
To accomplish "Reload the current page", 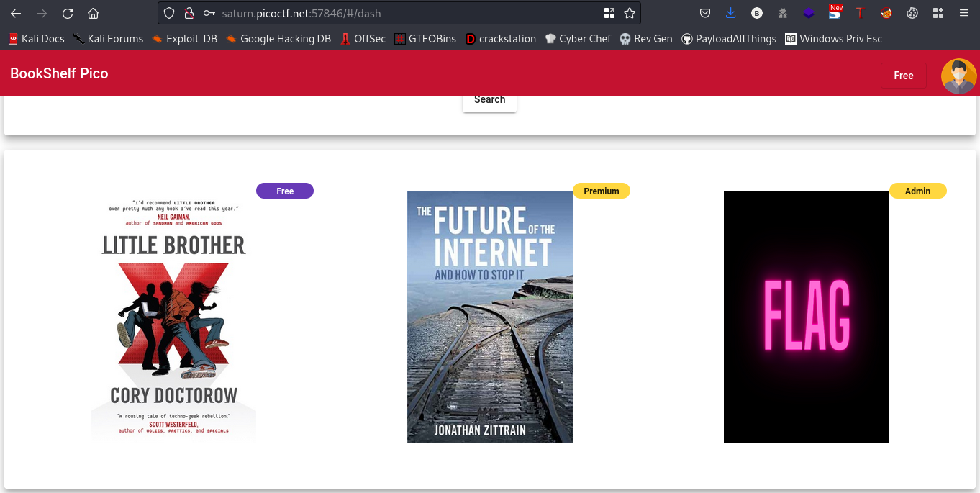I will click(68, 13).
